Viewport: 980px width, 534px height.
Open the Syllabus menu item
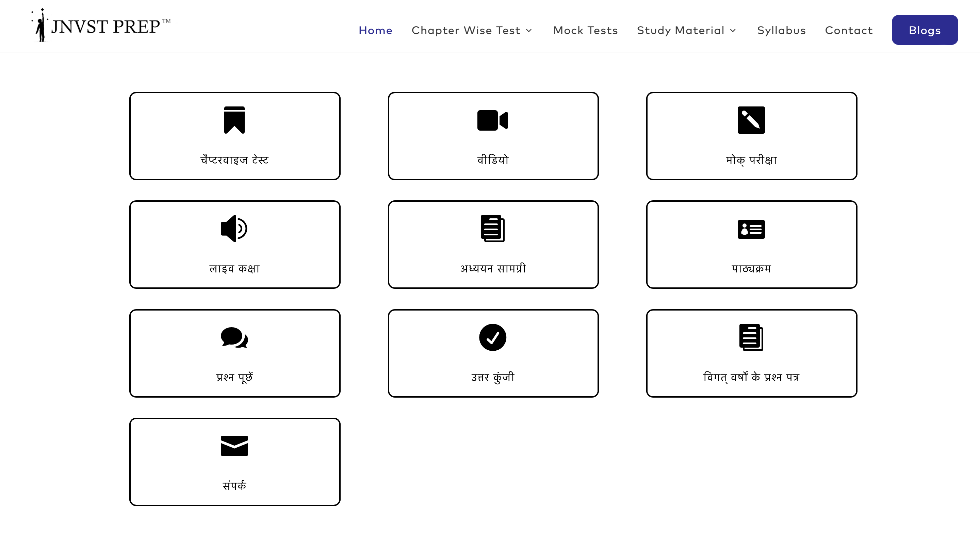(x=781, y=30)
